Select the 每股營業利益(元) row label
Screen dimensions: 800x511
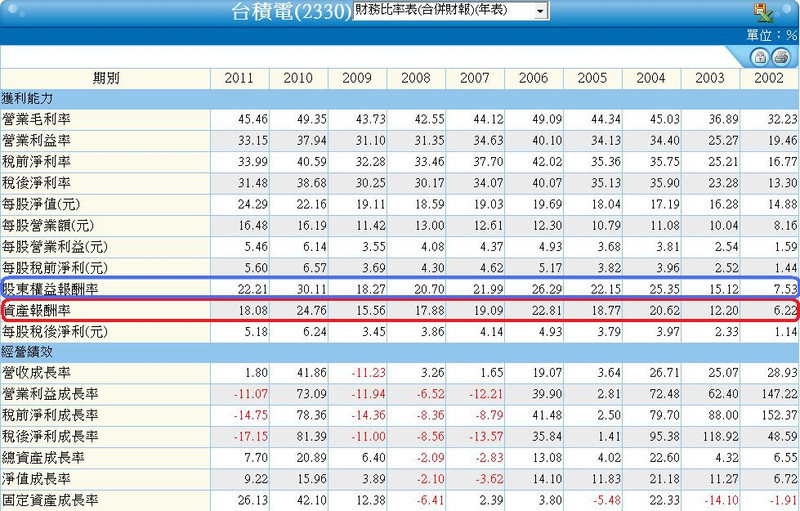tap(55, 247)
